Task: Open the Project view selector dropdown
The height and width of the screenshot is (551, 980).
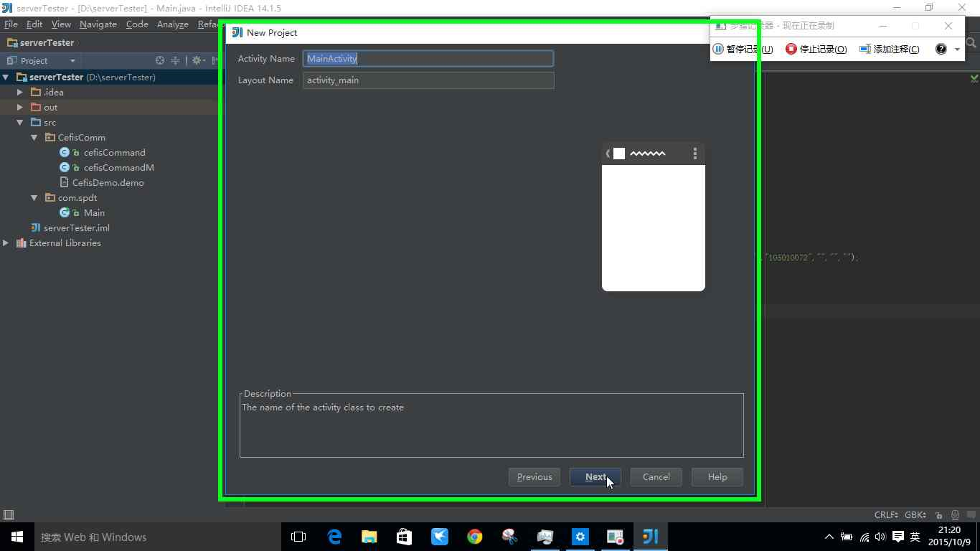Action: [x=41, y=60]
